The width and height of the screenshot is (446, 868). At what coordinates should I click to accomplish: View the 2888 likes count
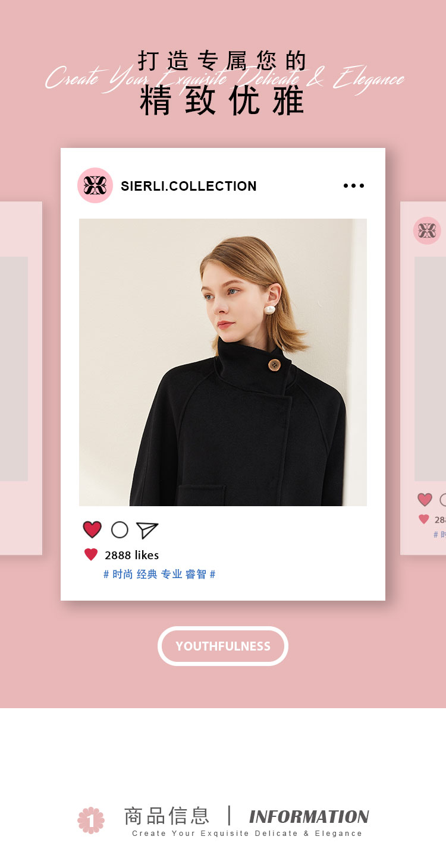(x=132, y=555)
